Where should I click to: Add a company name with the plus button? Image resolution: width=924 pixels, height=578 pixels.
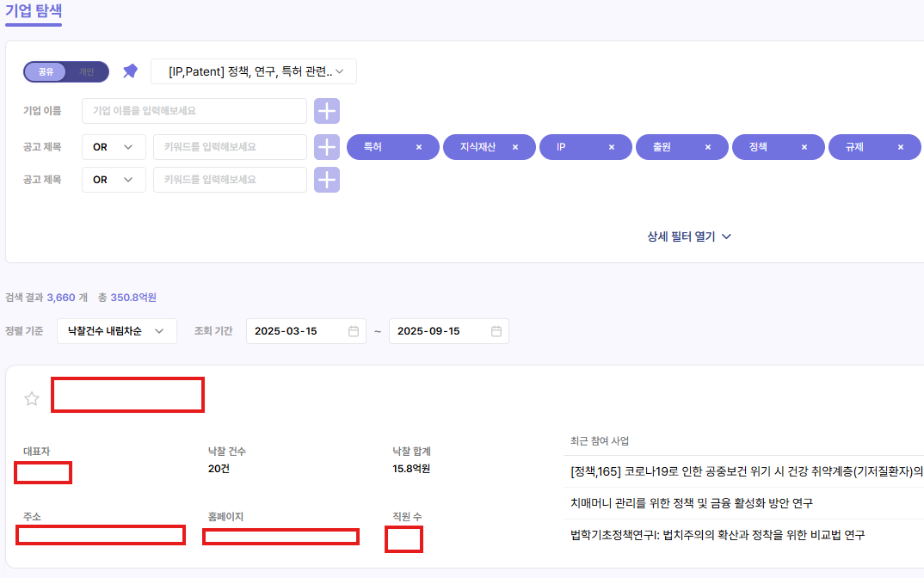click(326, 110)
